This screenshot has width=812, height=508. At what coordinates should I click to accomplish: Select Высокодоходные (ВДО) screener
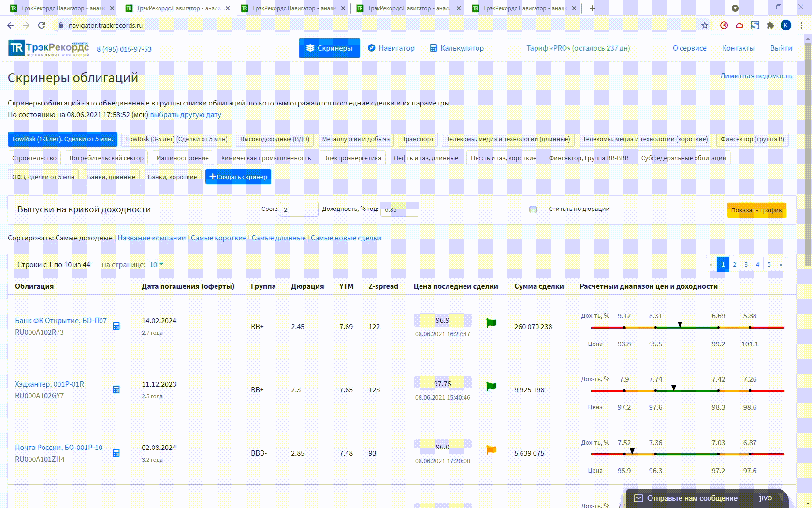click(x=275, y=139)
